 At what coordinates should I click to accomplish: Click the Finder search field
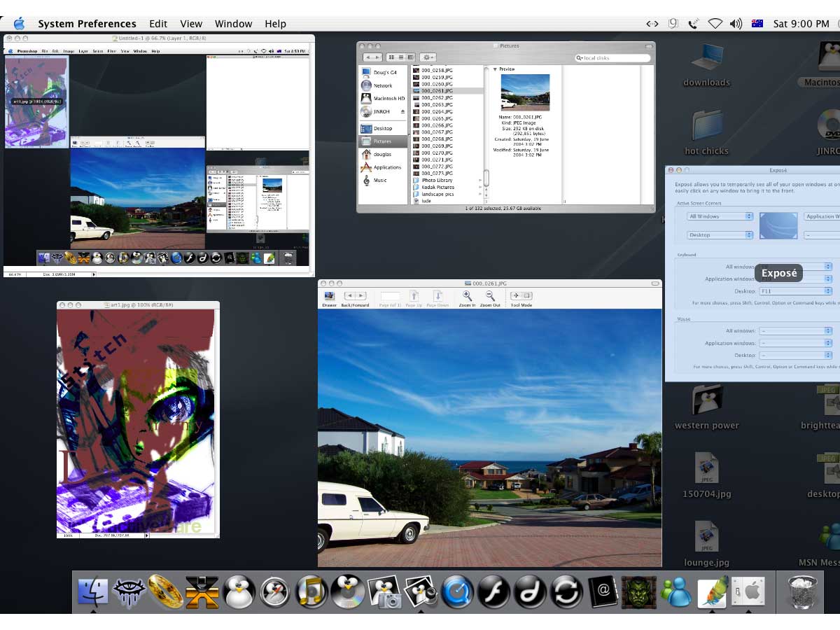[612, 57]
